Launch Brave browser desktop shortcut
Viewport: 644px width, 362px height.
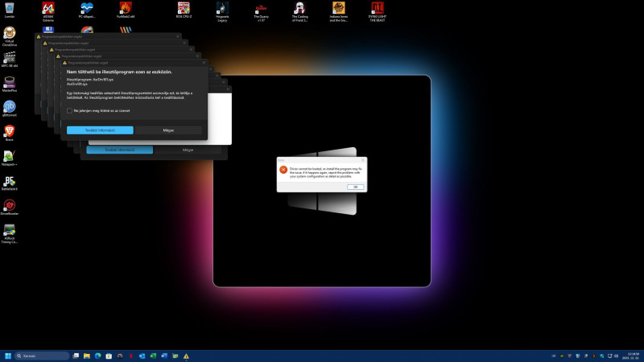10,134
